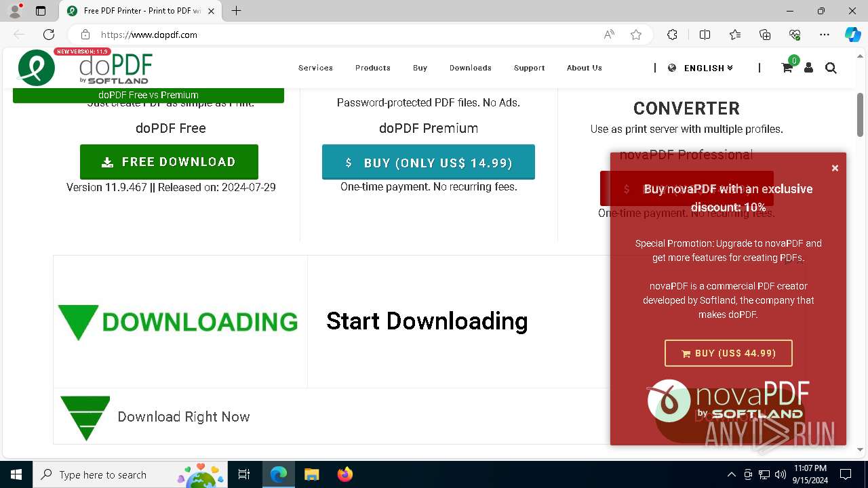868x488 pixels.
Task: Click the Download Right Now ad link
Action: coord(184,417)
